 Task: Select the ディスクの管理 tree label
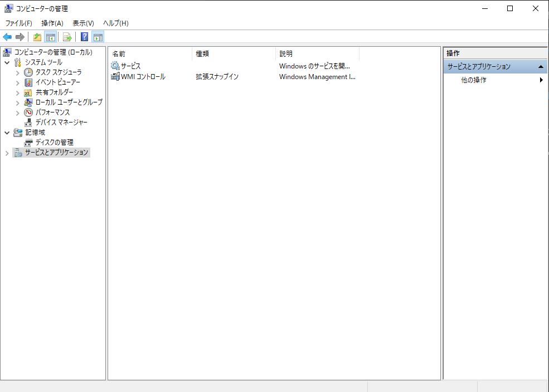54,143
